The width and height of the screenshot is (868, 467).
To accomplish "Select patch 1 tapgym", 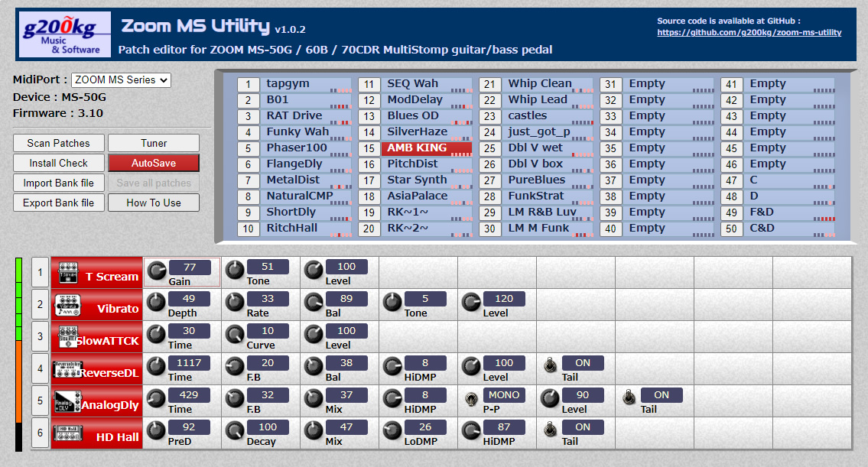I will coord(306,84).
